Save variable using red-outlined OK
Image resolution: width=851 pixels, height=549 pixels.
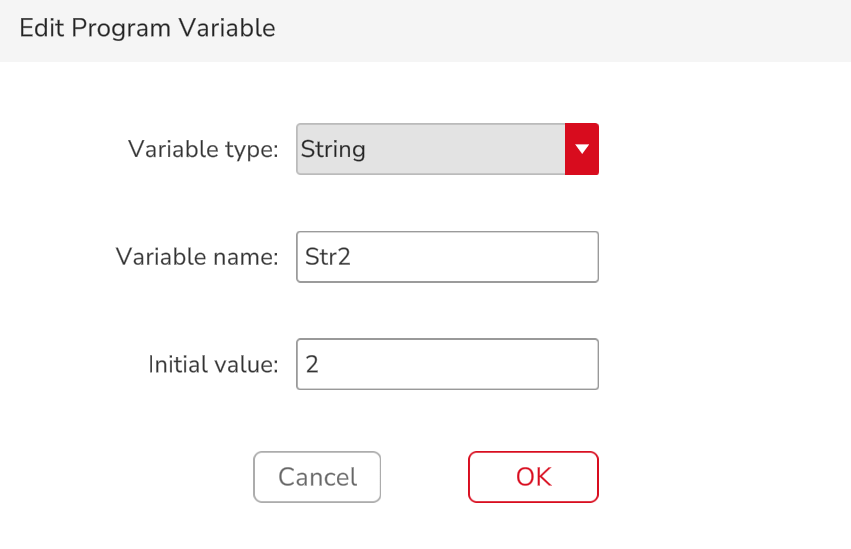[x=533, y=477]
